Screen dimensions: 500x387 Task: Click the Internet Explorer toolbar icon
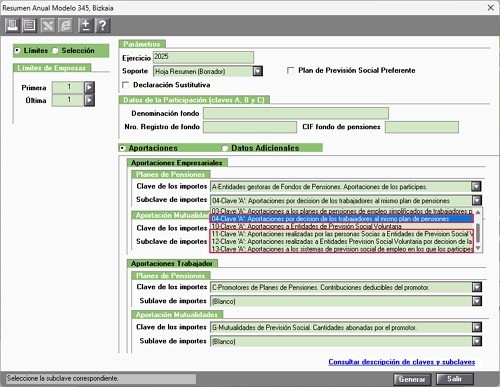click(66, 25)
